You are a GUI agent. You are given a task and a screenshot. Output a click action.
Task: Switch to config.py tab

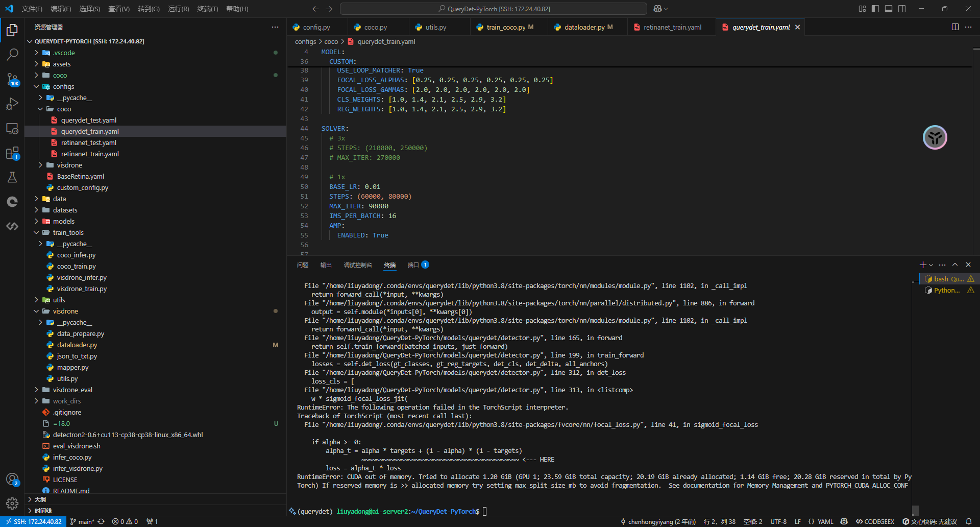(316, 27)
